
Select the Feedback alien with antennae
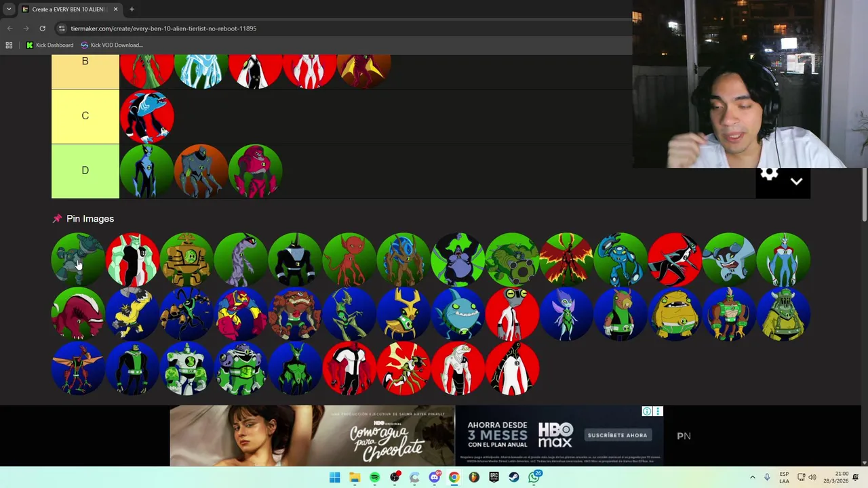(x=186, y=313)
